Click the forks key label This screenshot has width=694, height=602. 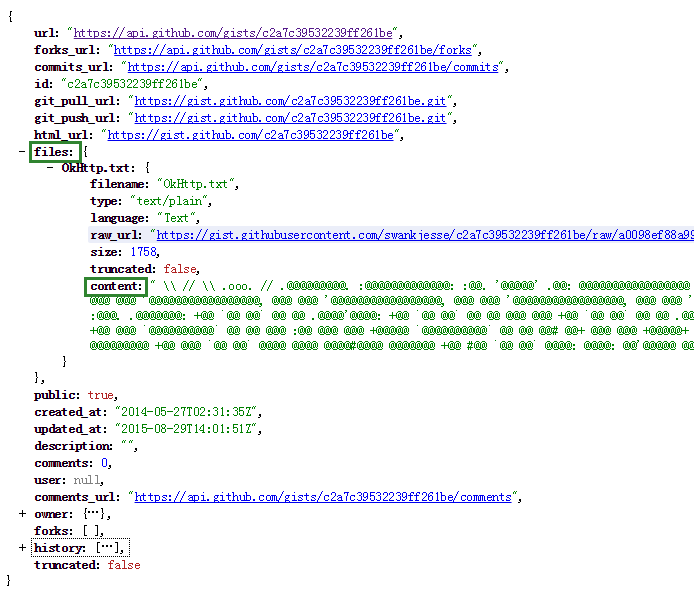54,531
